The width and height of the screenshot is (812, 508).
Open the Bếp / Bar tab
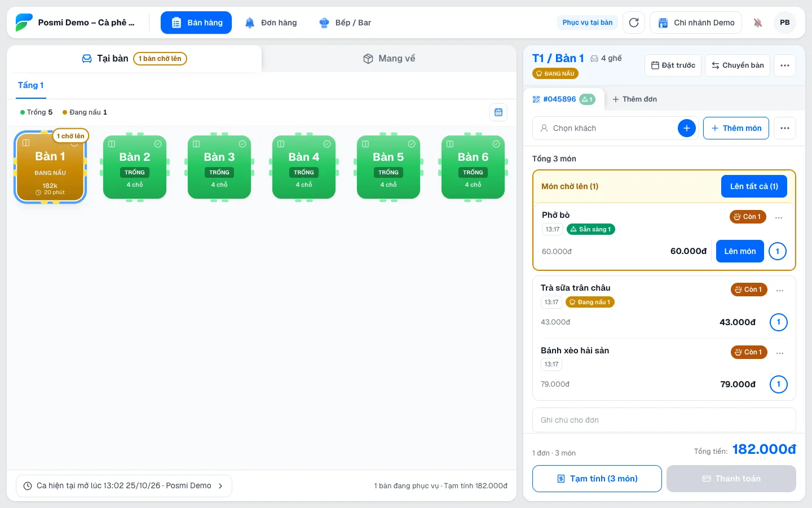345,23
